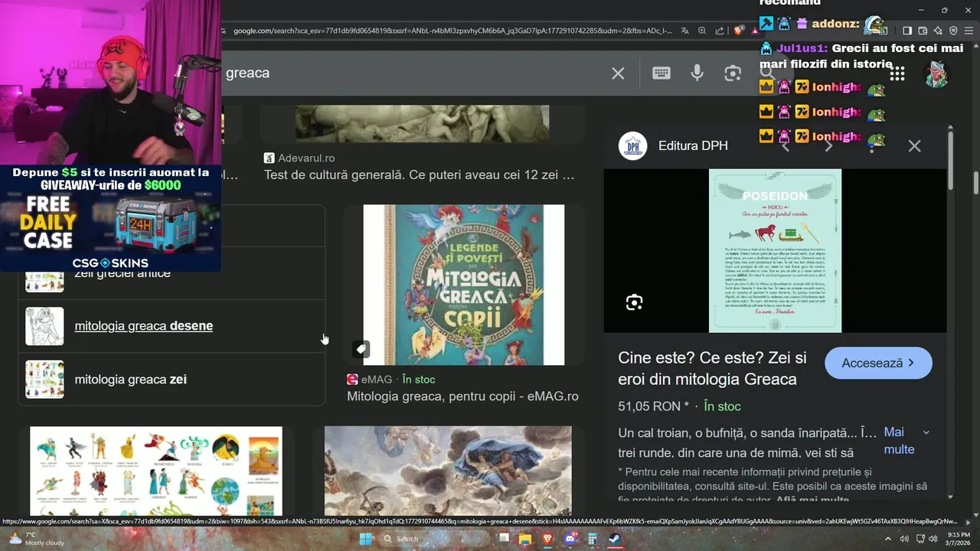This screenshot has width=980, height=551.
Task: Open Brave Rewards triangle icon
Action: pos(755,31)
